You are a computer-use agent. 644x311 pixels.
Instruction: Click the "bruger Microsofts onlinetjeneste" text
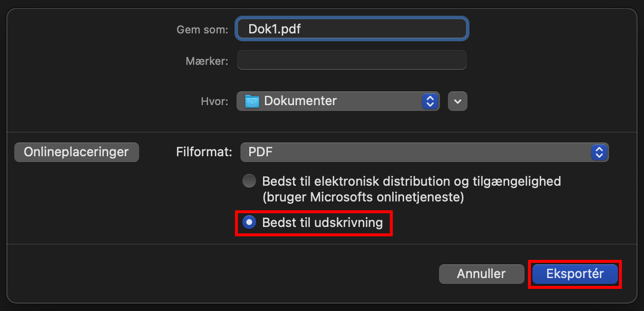point(363,198)
